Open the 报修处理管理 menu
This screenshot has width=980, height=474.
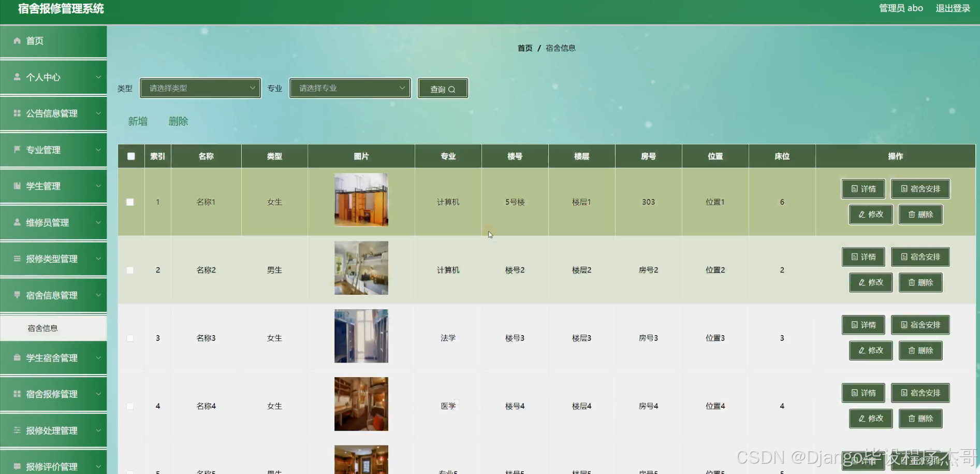point(53,430)
